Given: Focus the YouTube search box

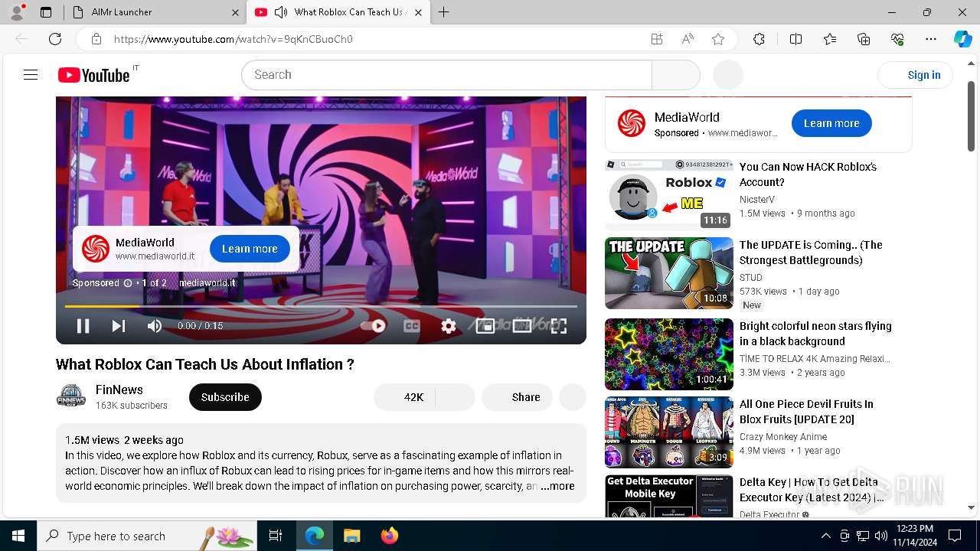Looking at the screenshot, I should click(x=446, y=75).
